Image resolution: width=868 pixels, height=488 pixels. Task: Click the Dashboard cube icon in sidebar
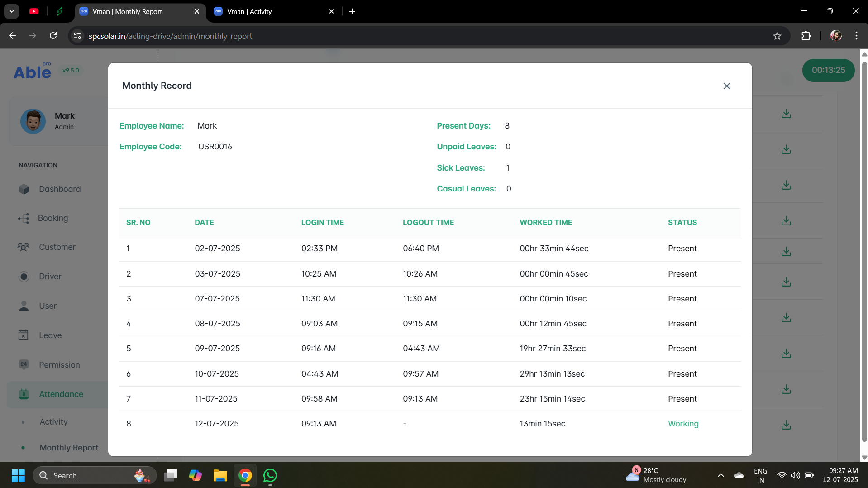click(24, 189)
